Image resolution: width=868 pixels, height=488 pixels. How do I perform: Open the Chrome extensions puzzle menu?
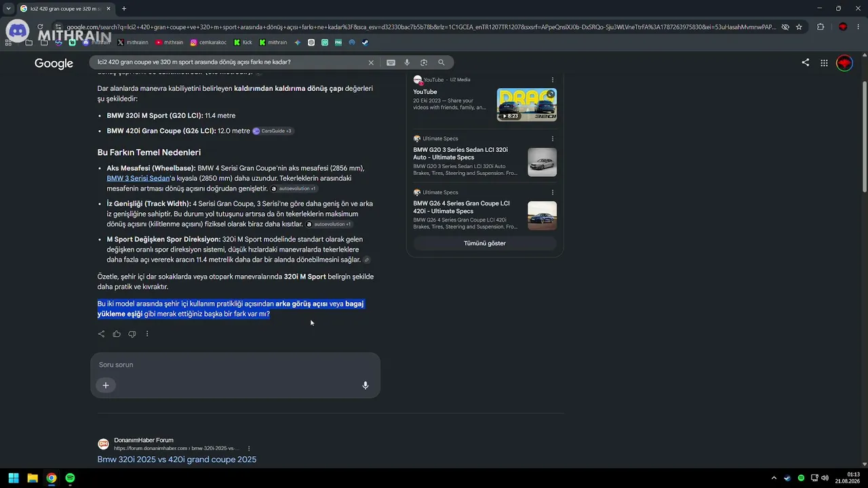click(x=821, y=27)
